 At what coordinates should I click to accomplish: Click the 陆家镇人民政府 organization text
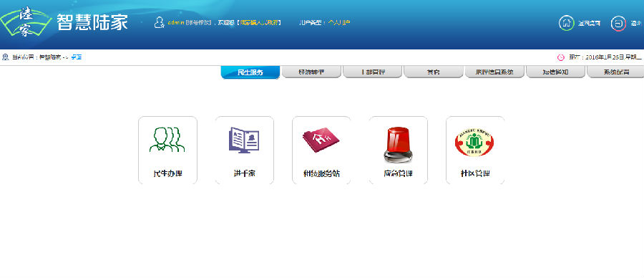pos(258,23)
